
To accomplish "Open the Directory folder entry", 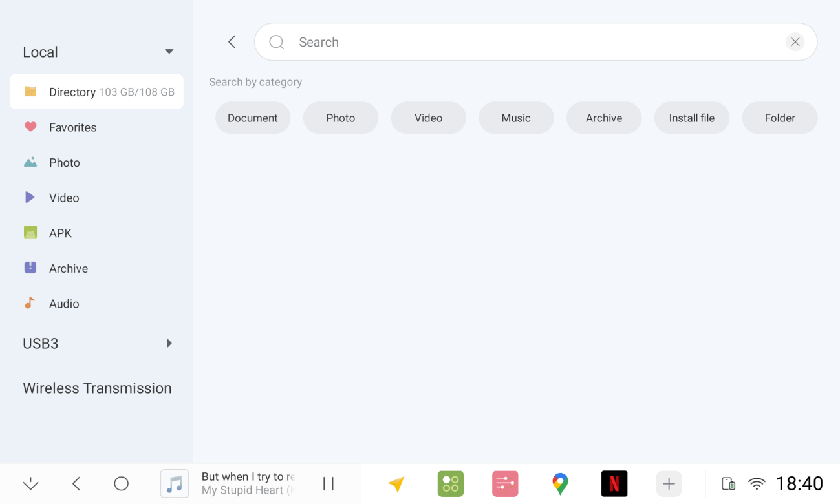I will click(96, 92).
